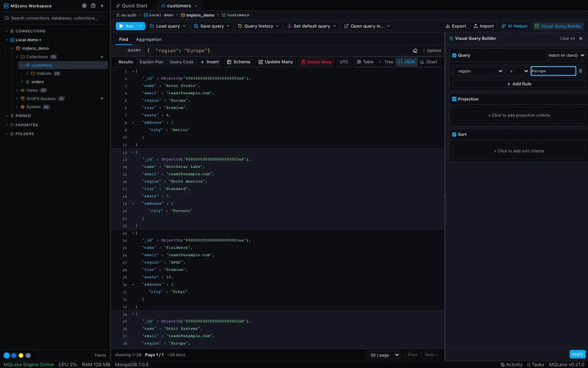This screenshot has height=368, width=588.
Task: Switch to the Aggregation tab
Action: (148, 39)
